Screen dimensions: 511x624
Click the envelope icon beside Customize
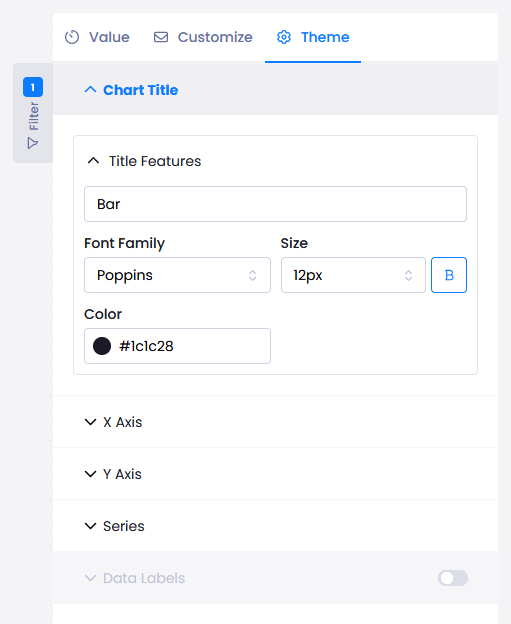pyautogui.click(x=161, y=37)
